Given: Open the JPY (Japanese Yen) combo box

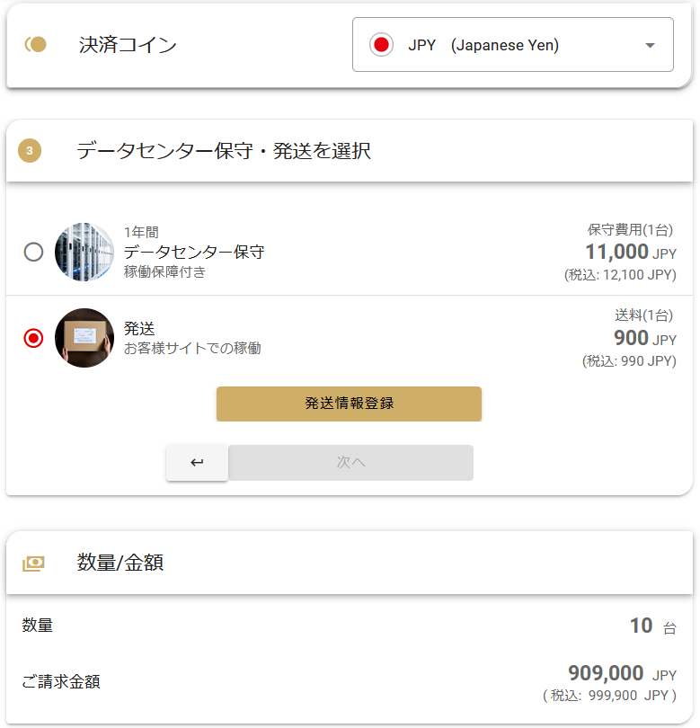Looking at the screenshot, I should (x=513, y=45).
